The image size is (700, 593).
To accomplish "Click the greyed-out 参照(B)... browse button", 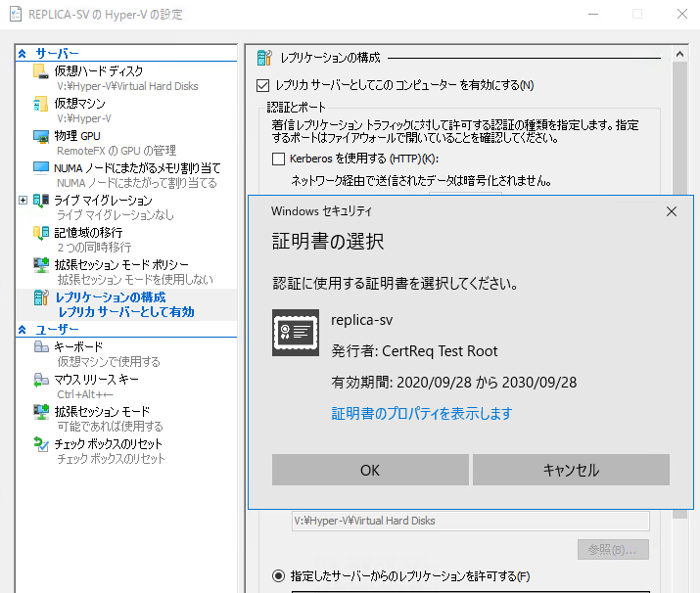I will [613, 549].
